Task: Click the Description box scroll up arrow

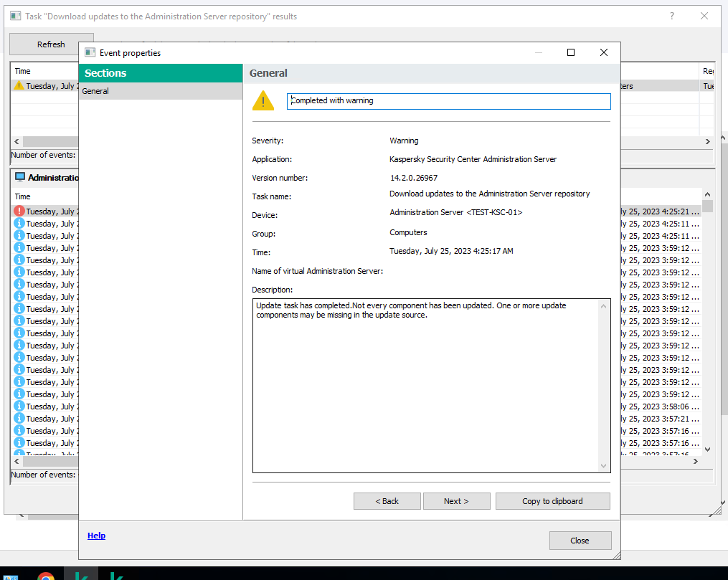Action: pos(604,306)
